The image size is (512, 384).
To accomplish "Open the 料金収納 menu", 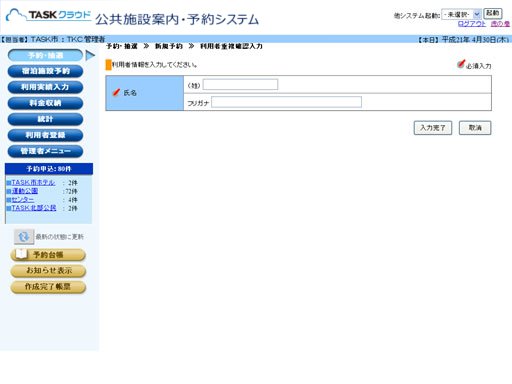I will (45, 103).
